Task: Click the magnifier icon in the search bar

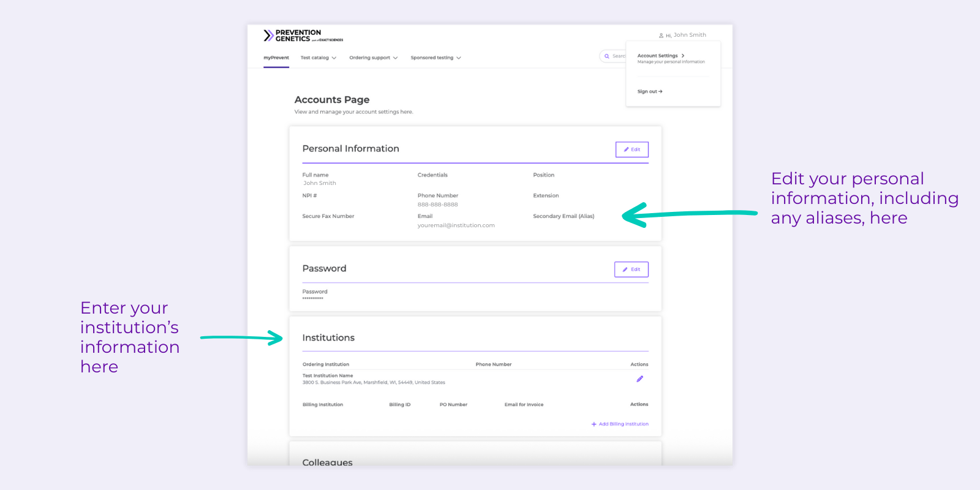Action: click(607, 56)
